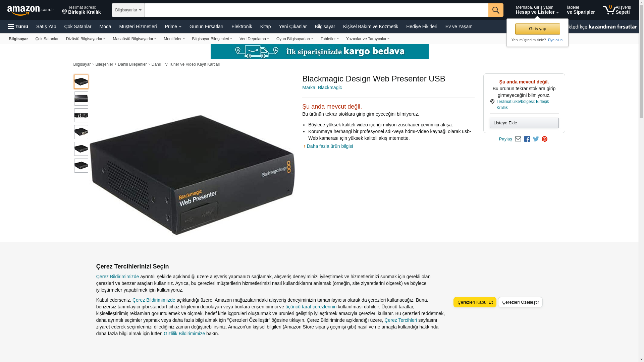Image resolution: width=644 pixels, height=362 pixels.
Task: Expand Prime navigation dropdown
Action: pyautogui.click(x=173, y=26)
